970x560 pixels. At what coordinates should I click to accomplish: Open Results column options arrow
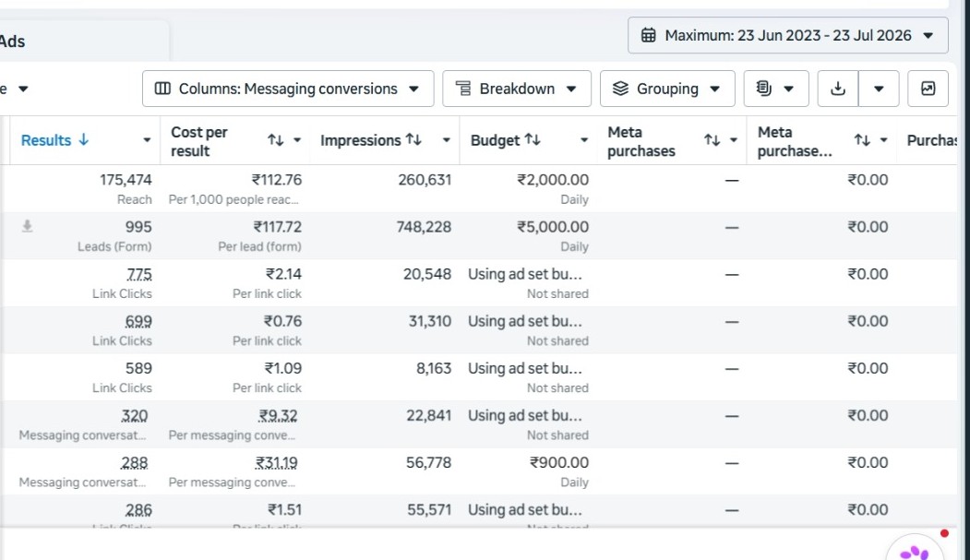tap(147, 140)
